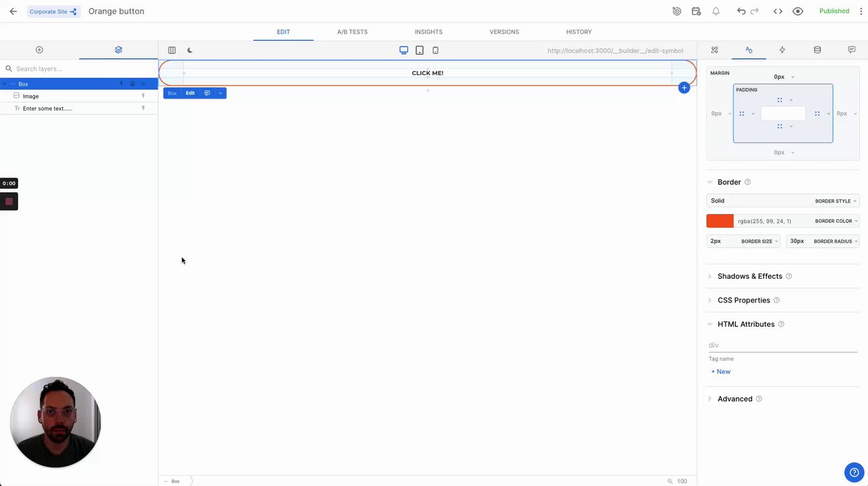Open the schedule calendar icon

(x=696, y=11)
